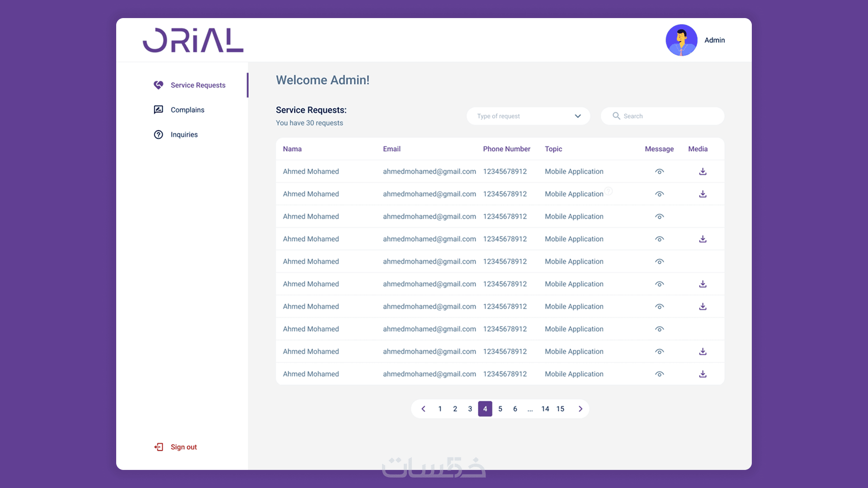Focus the Search input field

[x=669, y=116]
